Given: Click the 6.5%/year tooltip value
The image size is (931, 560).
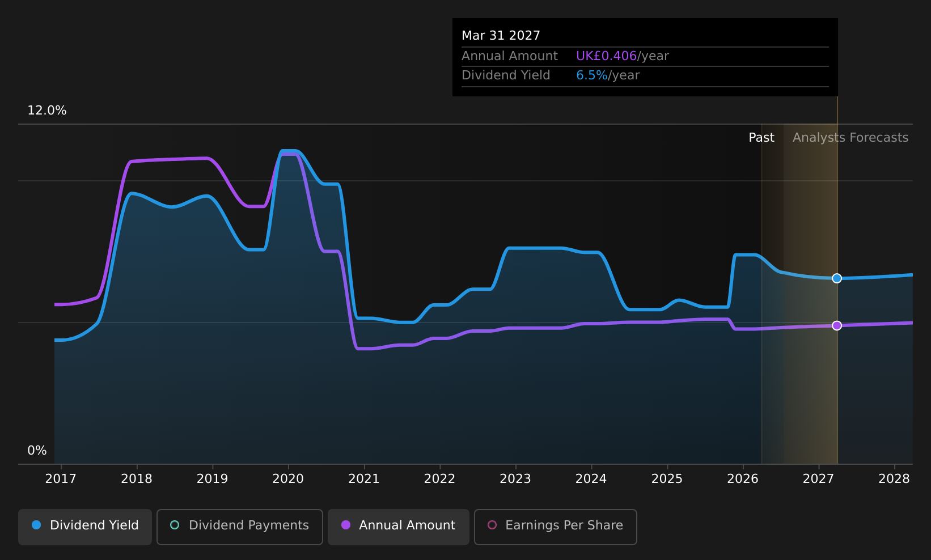Looking at the screenshot, I should tap(608, 75).
